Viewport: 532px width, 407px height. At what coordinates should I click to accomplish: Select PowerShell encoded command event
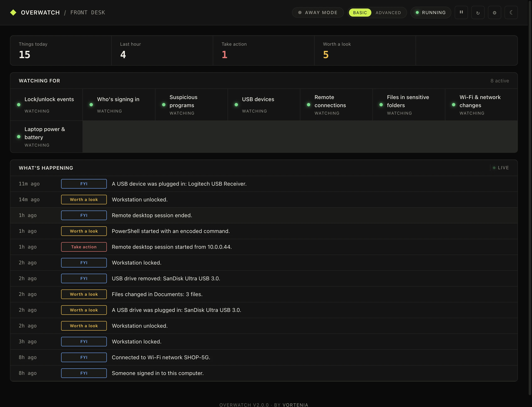[x=264, y=231]
